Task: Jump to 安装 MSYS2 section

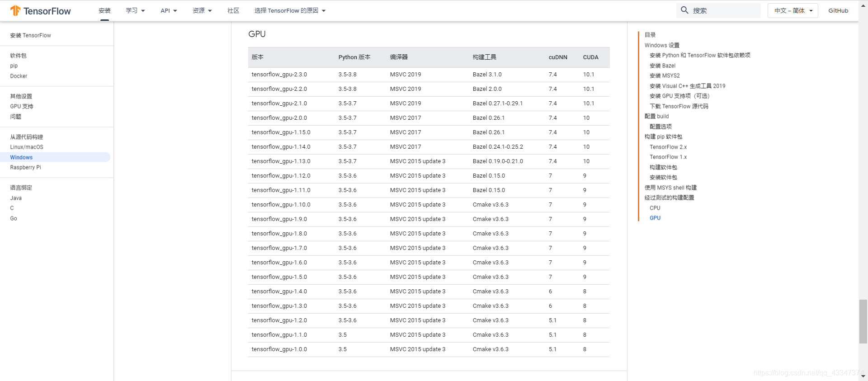Action: point(665,75)
